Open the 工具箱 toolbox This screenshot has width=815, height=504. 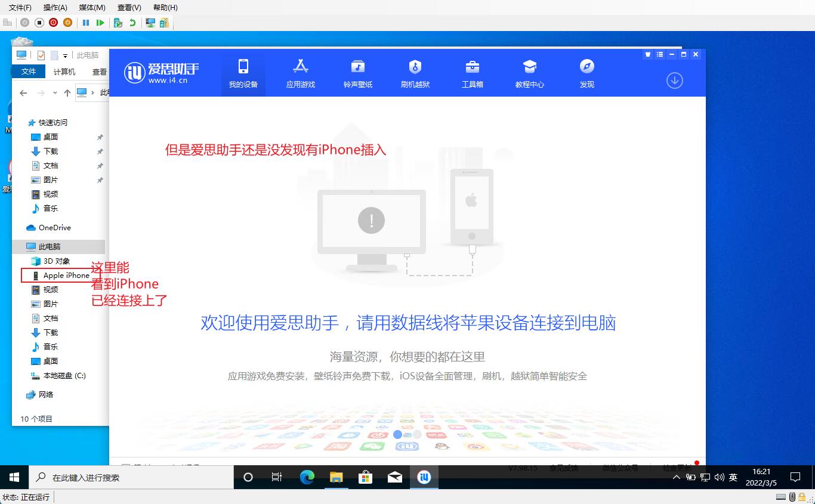[472, 73]
